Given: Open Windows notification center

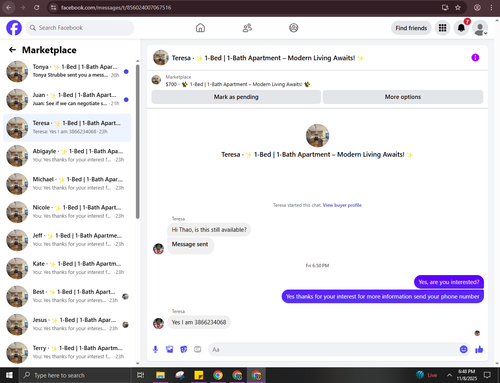Looking at the screenshot, I should pos(487,375).
